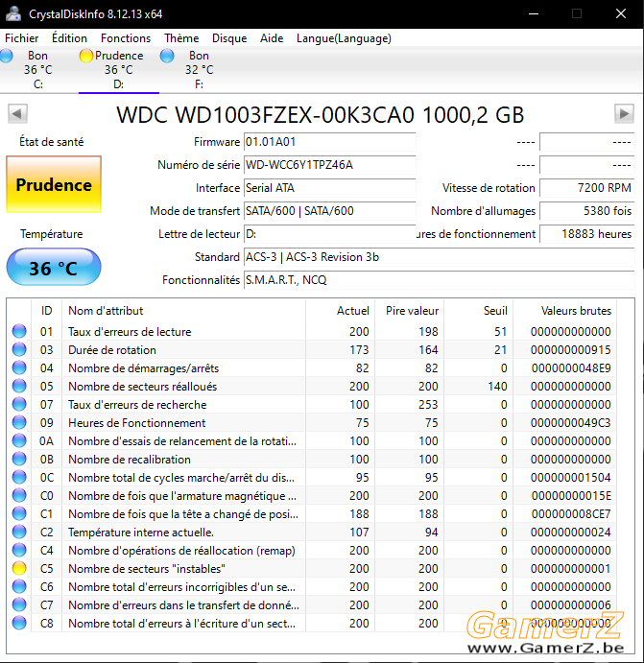
Task: Click the Interface field Serial ATA
Action: [x=330, y=188]
